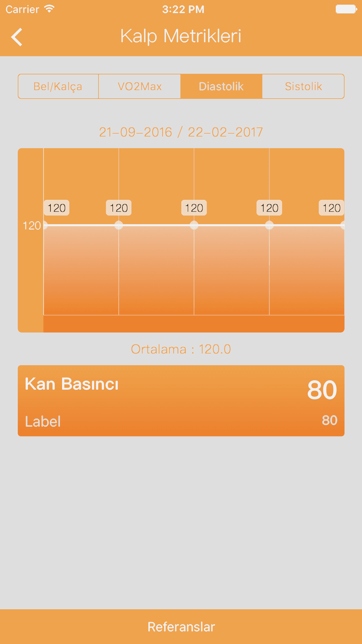Tap the small 80 value beside Label

click(330, 420)
